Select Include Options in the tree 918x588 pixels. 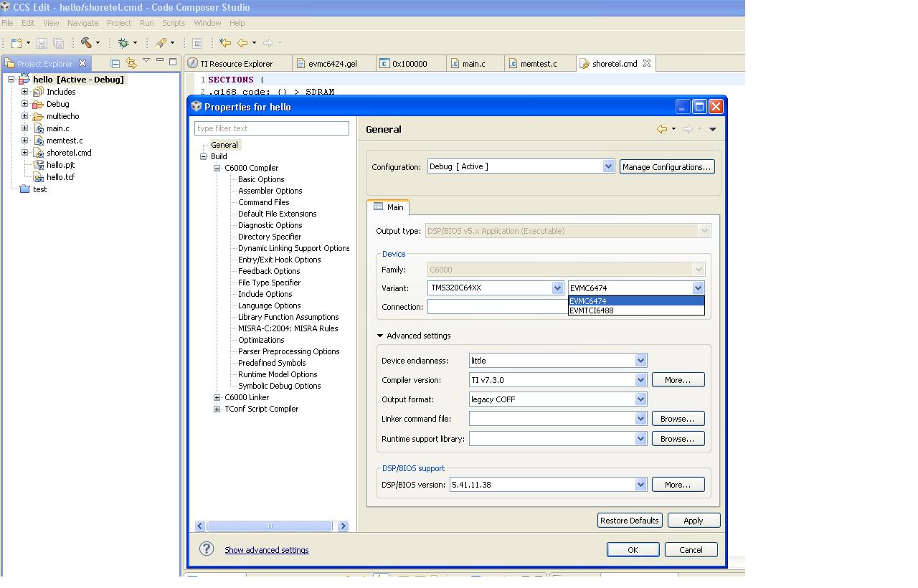[265, 294]
